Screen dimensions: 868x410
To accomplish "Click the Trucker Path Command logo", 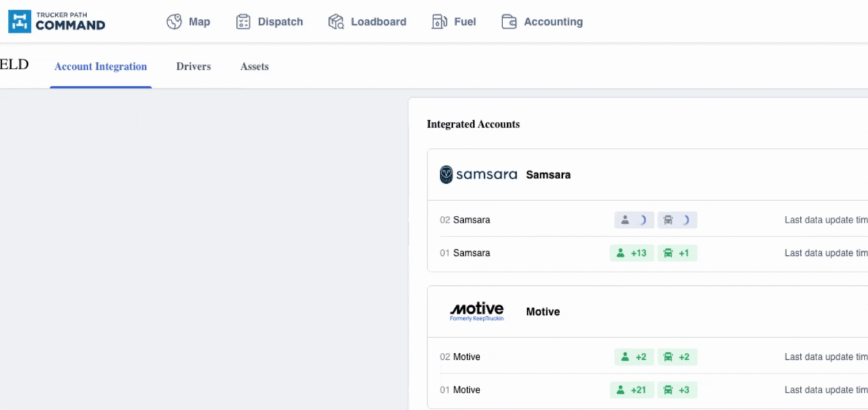I will point(57,22).
